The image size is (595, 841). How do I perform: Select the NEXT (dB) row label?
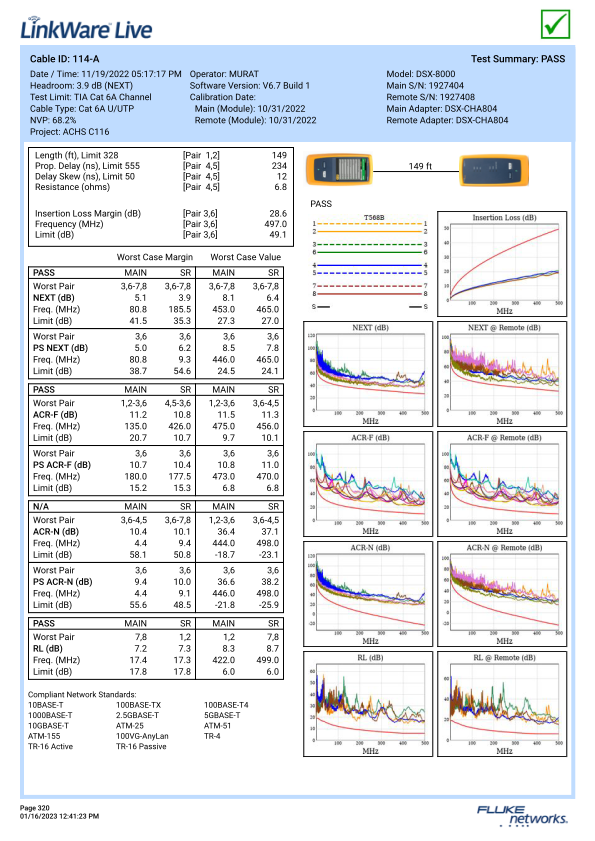pos(54,298)
